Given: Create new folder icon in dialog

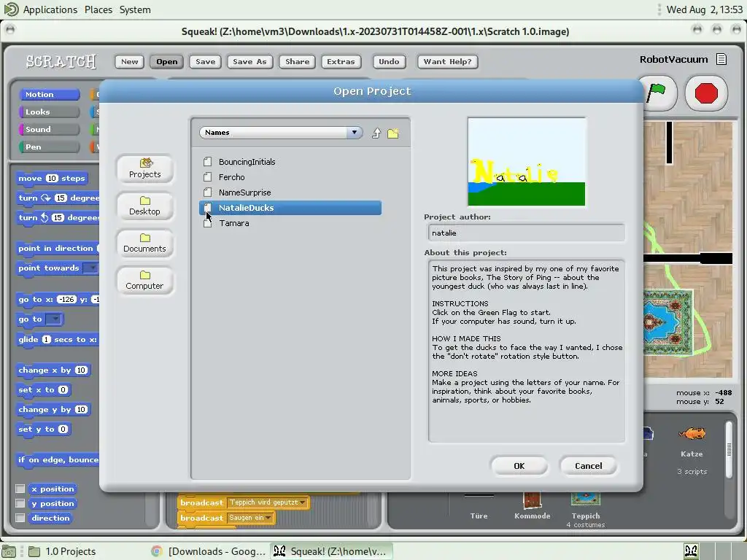Looking at the screenshot, I should click(x=393, y=133).
